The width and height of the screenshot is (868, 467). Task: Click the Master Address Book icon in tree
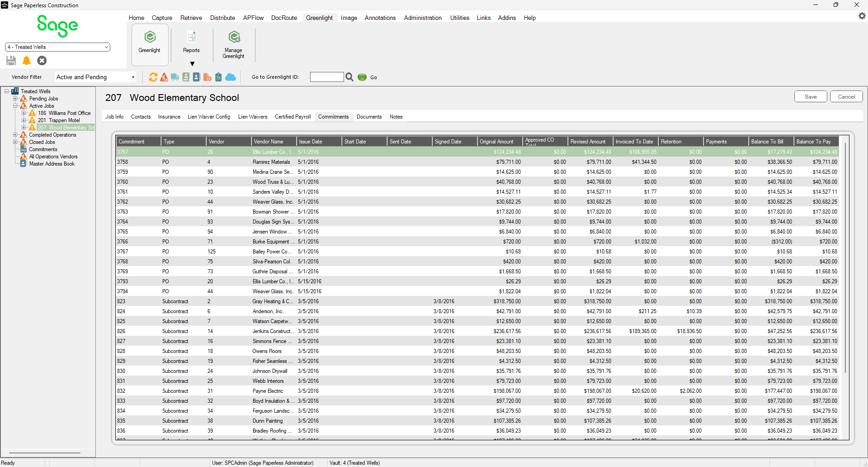[x=24, y=164]
